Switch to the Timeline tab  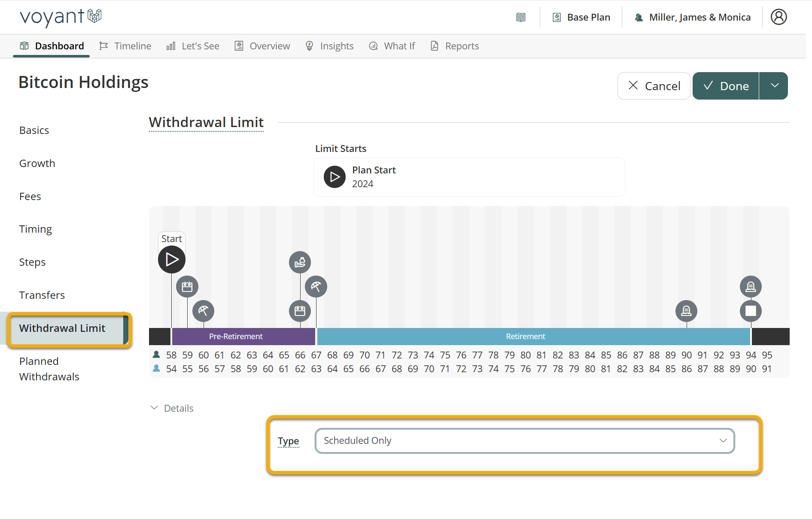click(x=125, y=46)
